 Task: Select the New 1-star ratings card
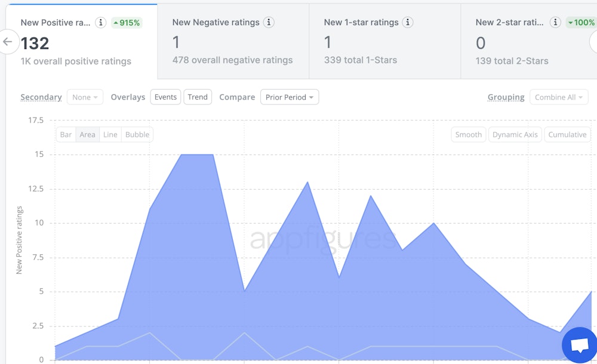(x=384, y=41)
